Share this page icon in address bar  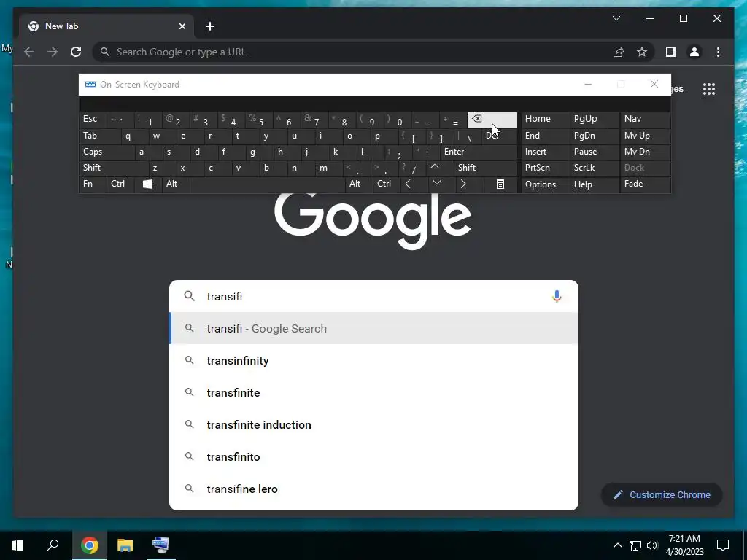619,52
